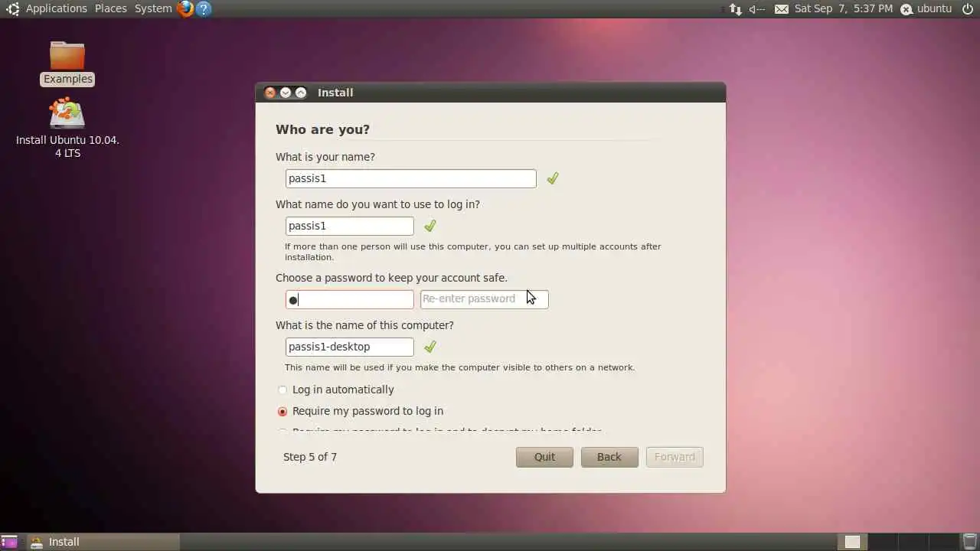Screen dimensions: 980x551
Task: Click the Ubuntu logo in top panel
Action: point(12,8)
